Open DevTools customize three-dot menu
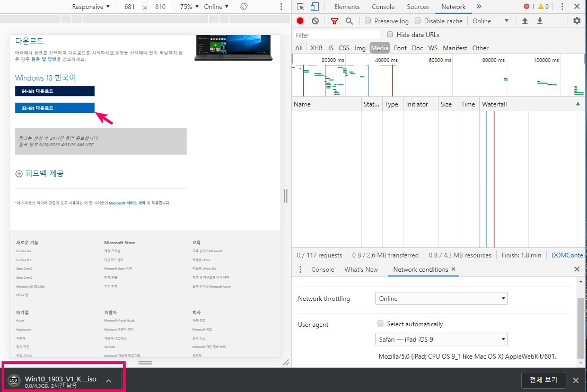 tap(562, 6)
